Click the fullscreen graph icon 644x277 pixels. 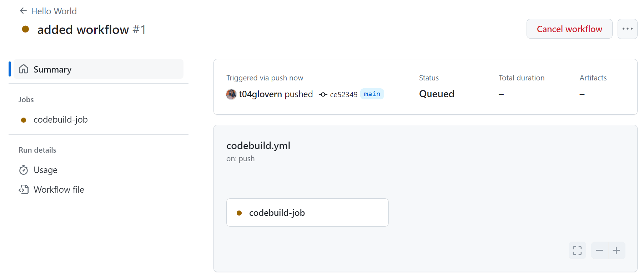(x=577, y=251)
